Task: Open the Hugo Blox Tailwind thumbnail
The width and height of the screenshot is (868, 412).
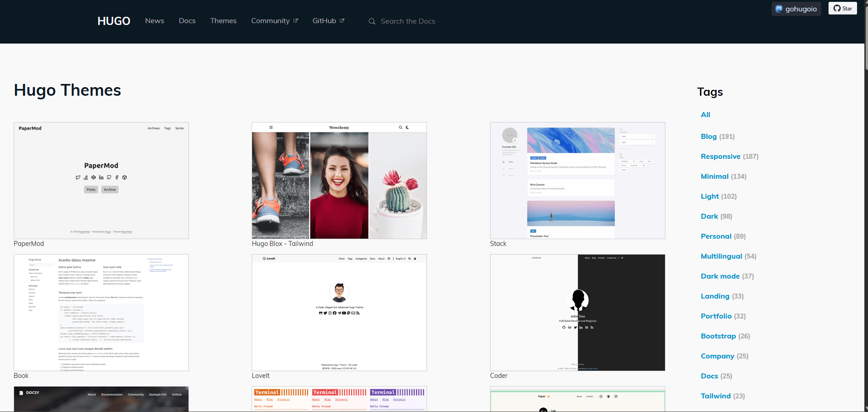Action: coord(339,181)
